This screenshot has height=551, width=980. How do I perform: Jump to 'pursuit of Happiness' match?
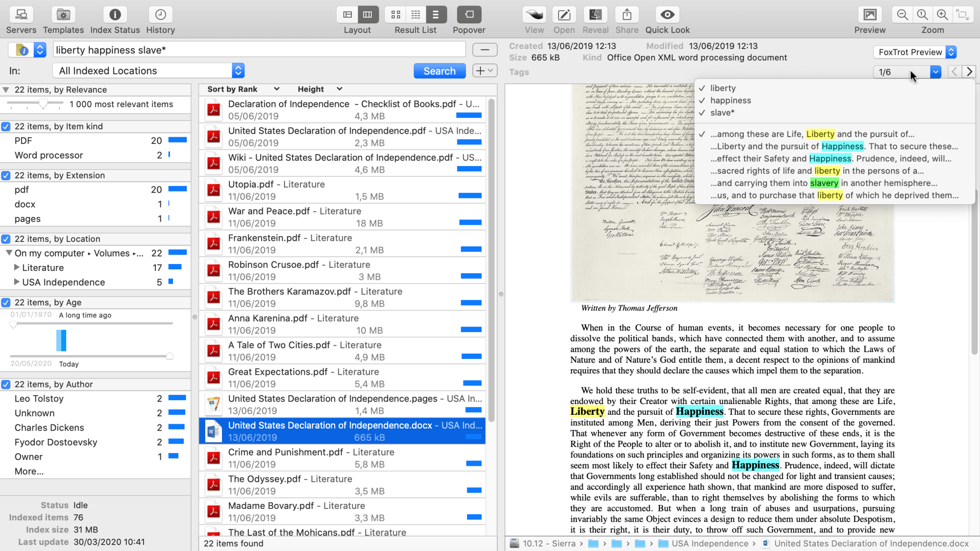pyautogui.click(x=833, y=146)
